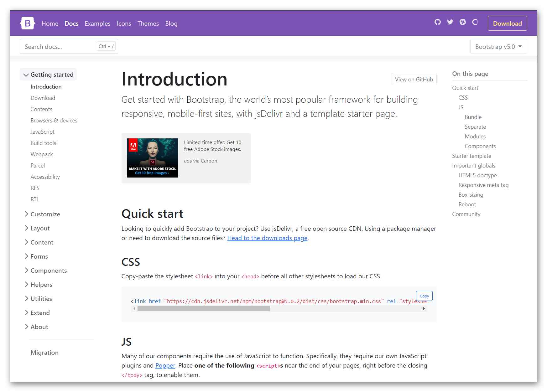The height and width of the screenshot is (392, 547).
Task: Open Contents in the sidebar
Action: [x=41, y=109]
